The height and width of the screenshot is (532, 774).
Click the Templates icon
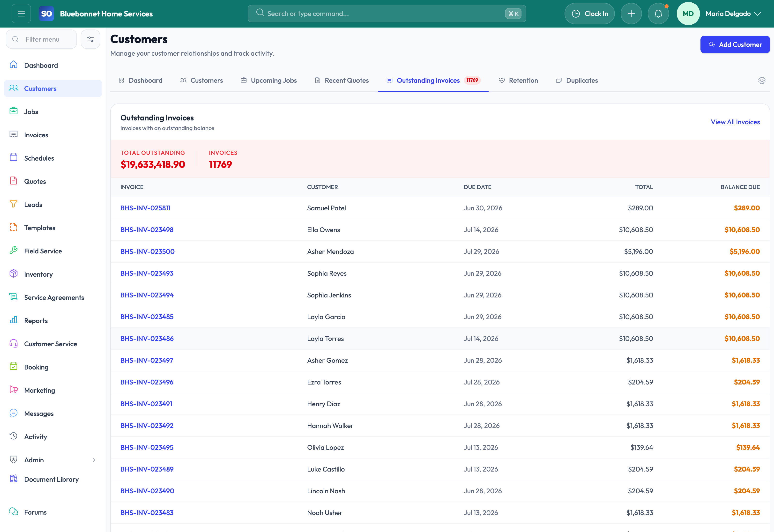pos(13,227)
